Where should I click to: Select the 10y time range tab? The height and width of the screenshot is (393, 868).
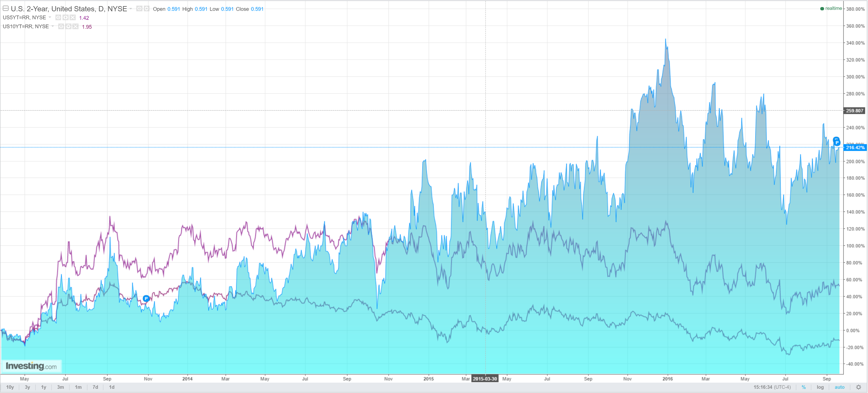10,387
